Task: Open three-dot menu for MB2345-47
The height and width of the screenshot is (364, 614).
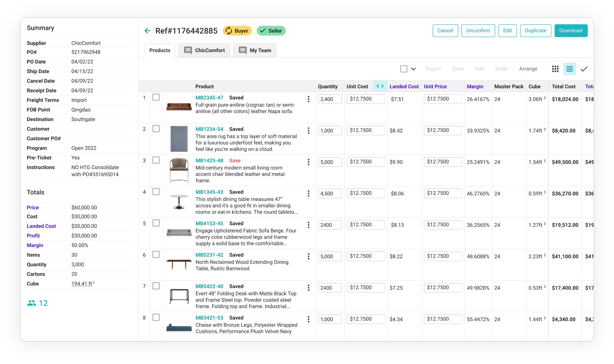Action: 308,99
